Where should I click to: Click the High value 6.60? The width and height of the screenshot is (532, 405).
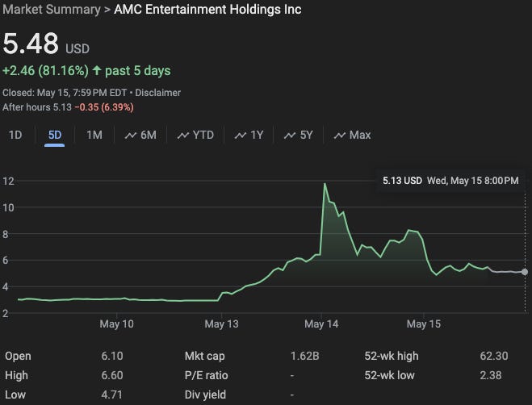click(x=112, y=375)
